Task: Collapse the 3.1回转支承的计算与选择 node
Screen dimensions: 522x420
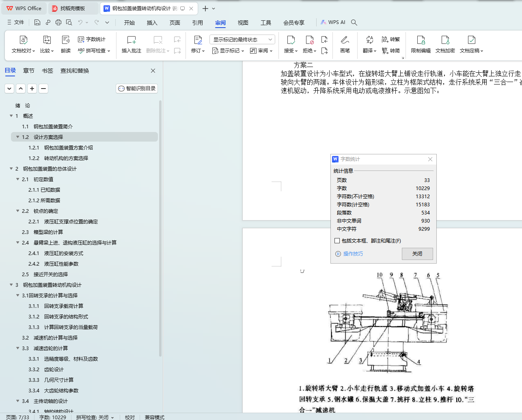Action: point(17,295)
